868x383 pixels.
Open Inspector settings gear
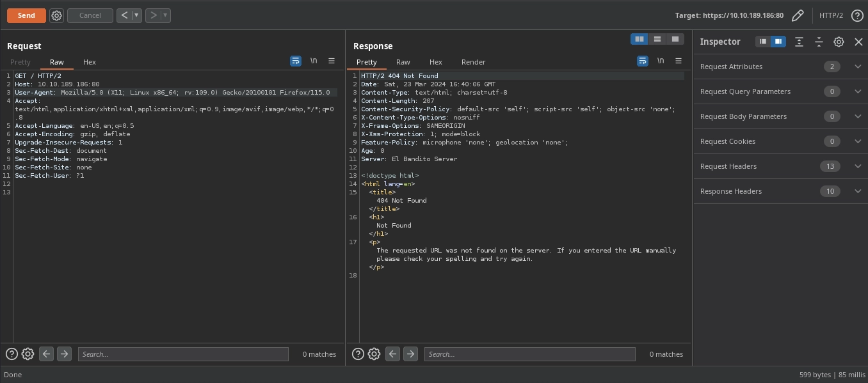[839, 42]
